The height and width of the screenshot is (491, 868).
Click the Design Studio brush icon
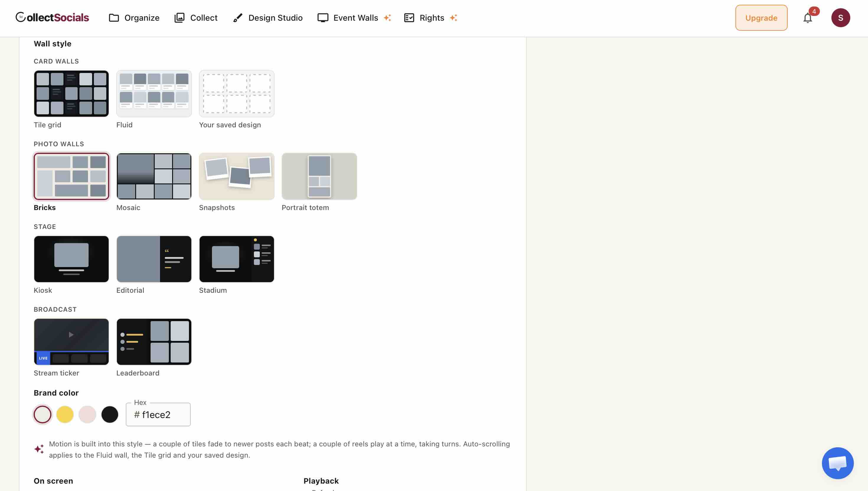238,18
